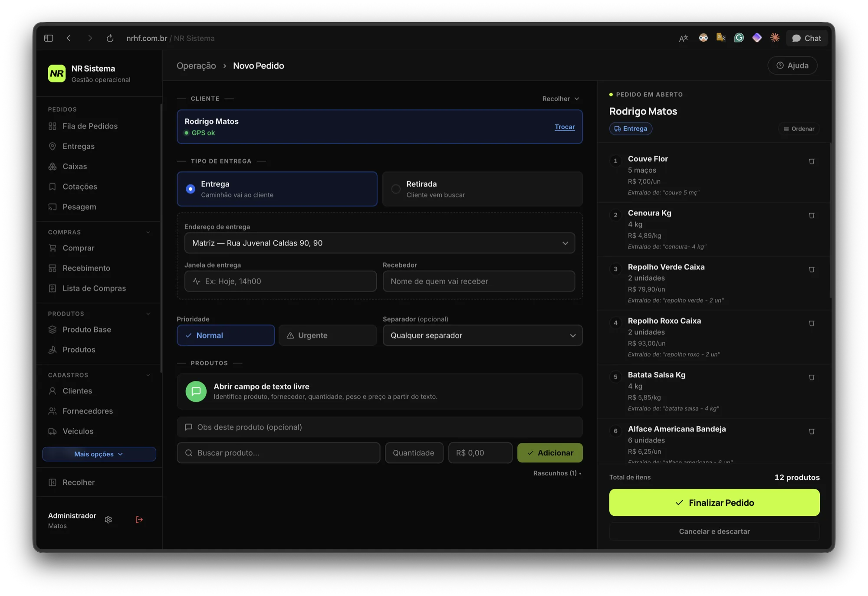868x596 pixels.
Task: Collapse the PRODUTOS sidebar section
Action: (x=148, y=314)
